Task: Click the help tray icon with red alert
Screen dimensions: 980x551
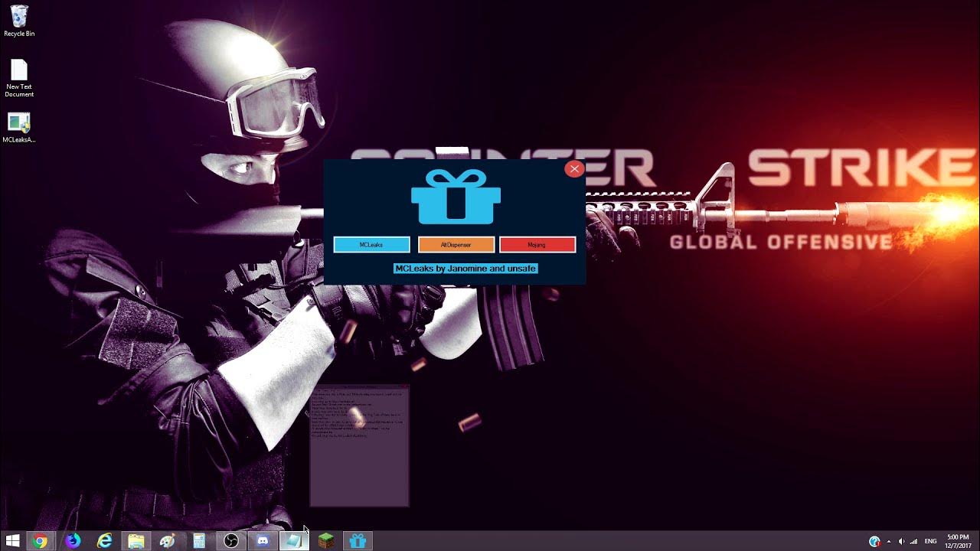Action: pyautogui.click(x=874, y=541)
